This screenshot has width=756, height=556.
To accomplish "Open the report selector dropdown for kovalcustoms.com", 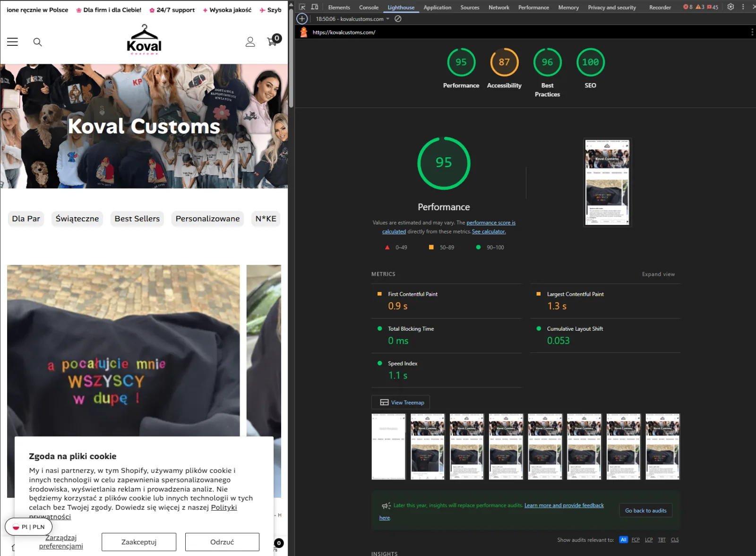I will [x=353, y=19].
